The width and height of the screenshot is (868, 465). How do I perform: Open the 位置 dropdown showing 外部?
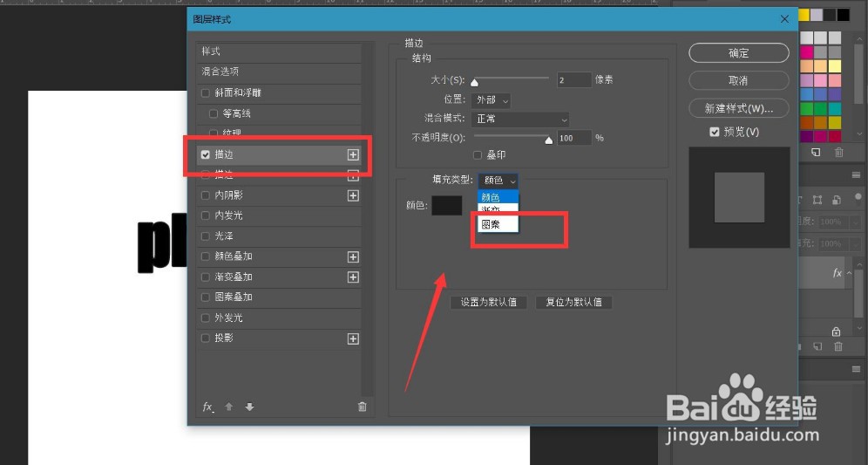tap(491, 100)
